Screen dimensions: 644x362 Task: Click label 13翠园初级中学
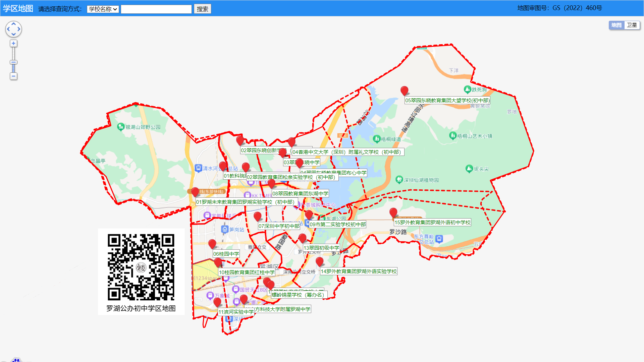pos(321,248)
